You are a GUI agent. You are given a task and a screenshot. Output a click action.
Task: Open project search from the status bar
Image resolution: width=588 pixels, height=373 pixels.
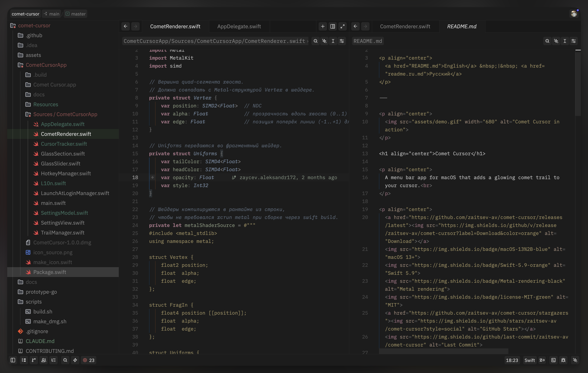pyautogui.click(x=65, y=360)
